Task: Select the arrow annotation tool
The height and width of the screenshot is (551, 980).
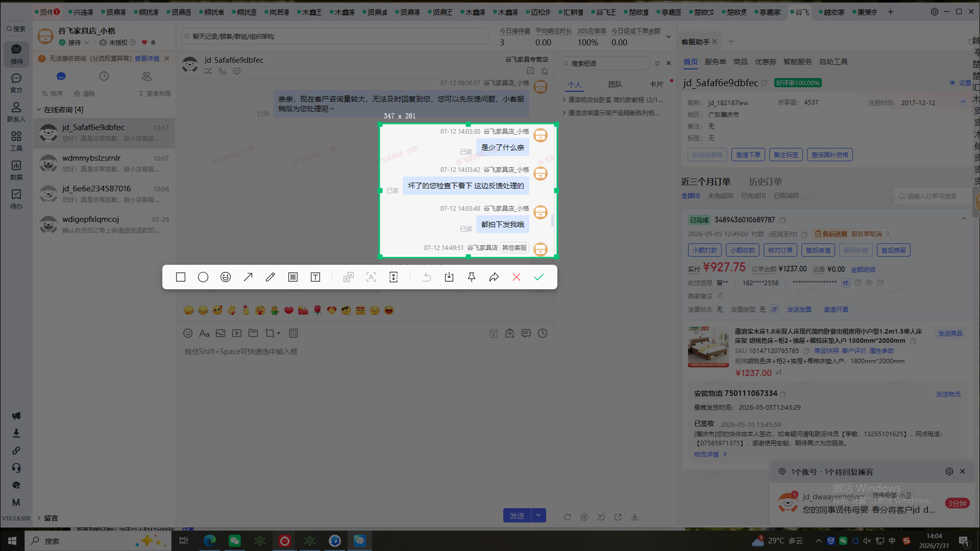Action: (x=248, y=277)
